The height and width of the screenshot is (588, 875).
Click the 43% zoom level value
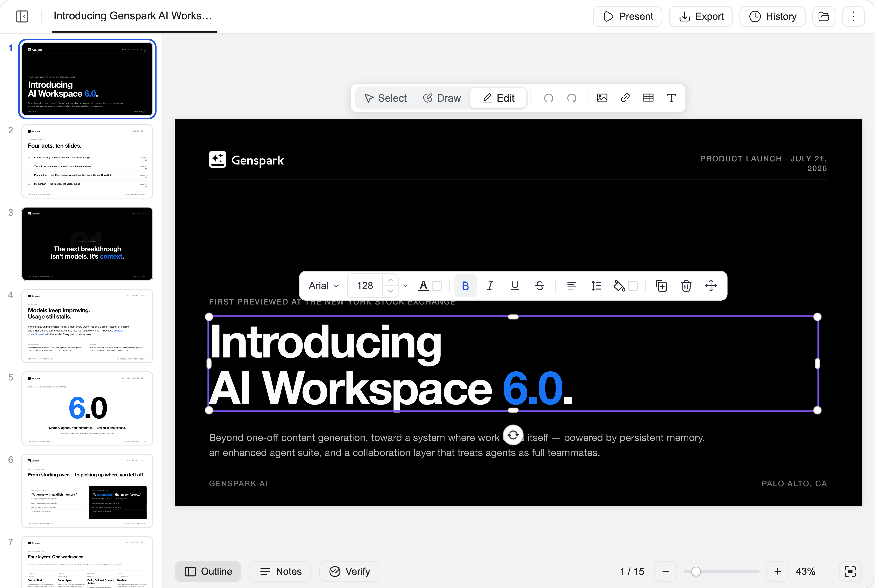[805, 572]
